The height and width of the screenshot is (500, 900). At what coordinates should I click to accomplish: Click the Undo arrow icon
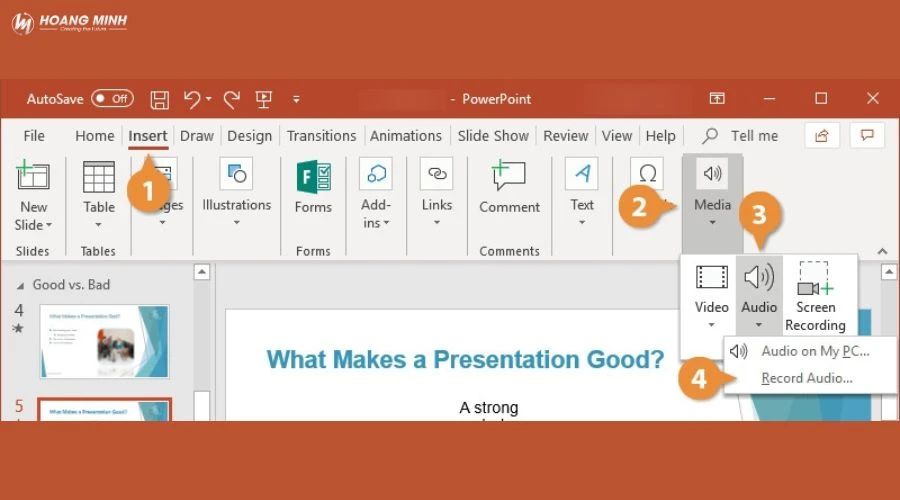coord(191,99)
